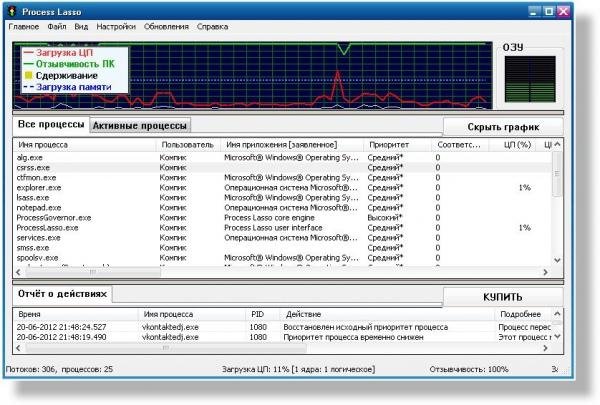Image resolution: width=600 pixels, height=405 pixels.
Task: Sort log by PID column header
Action: click(x=262, y=314)
